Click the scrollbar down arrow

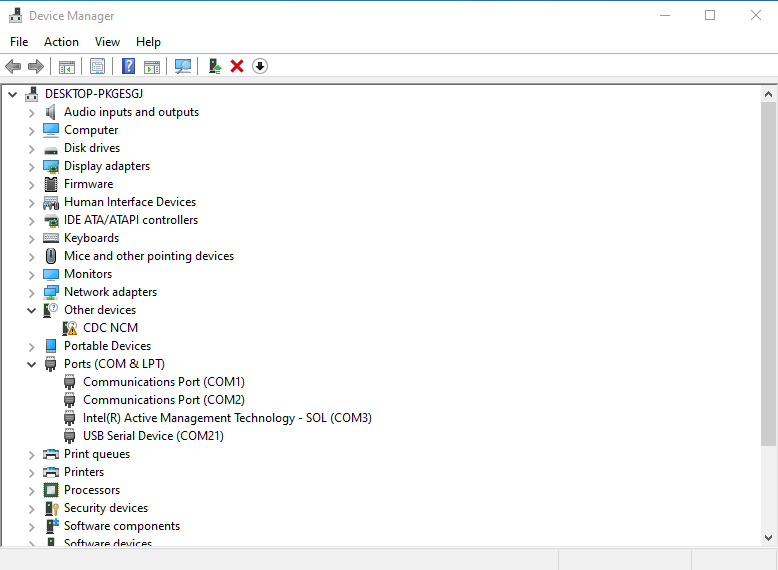(x=769, y=537)
